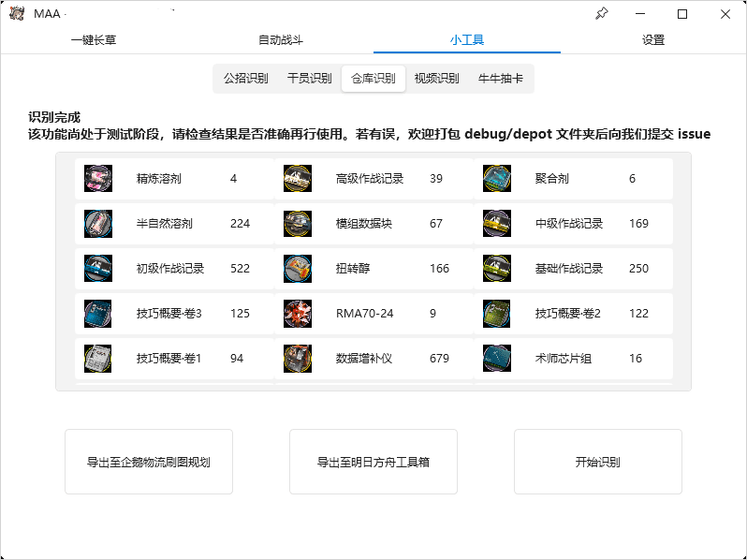Click the 高级作战记录 count 39

(436, 179)
